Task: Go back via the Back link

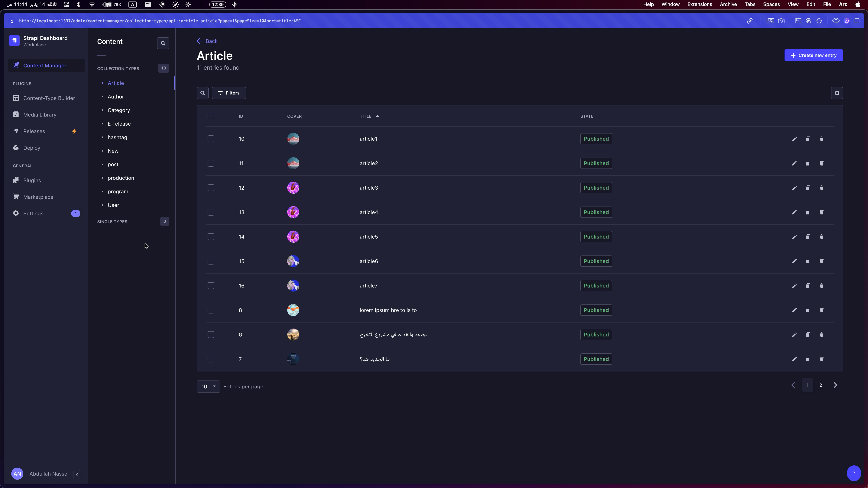Action: 207,41
